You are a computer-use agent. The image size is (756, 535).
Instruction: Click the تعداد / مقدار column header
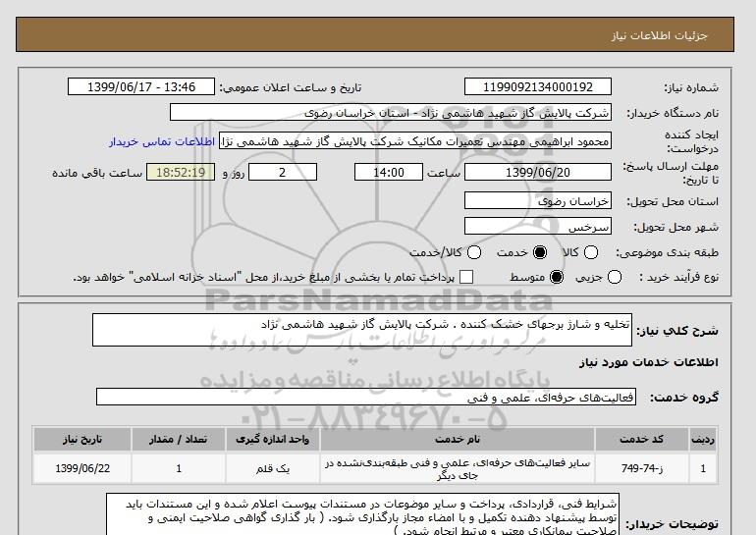click(179, 439)
